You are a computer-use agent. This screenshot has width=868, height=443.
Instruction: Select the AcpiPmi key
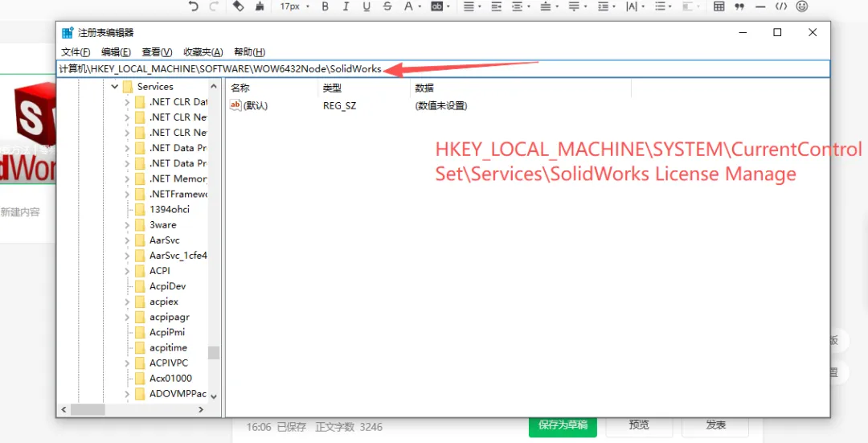166,332
